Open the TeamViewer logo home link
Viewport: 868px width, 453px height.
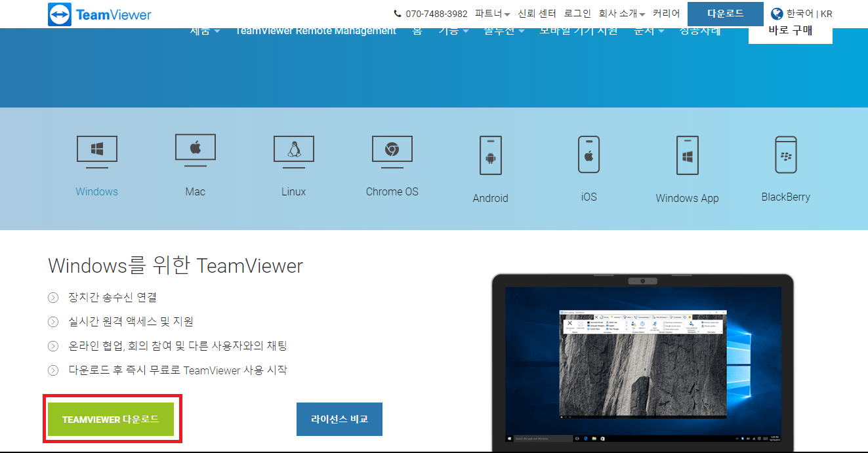click(100, 14)
